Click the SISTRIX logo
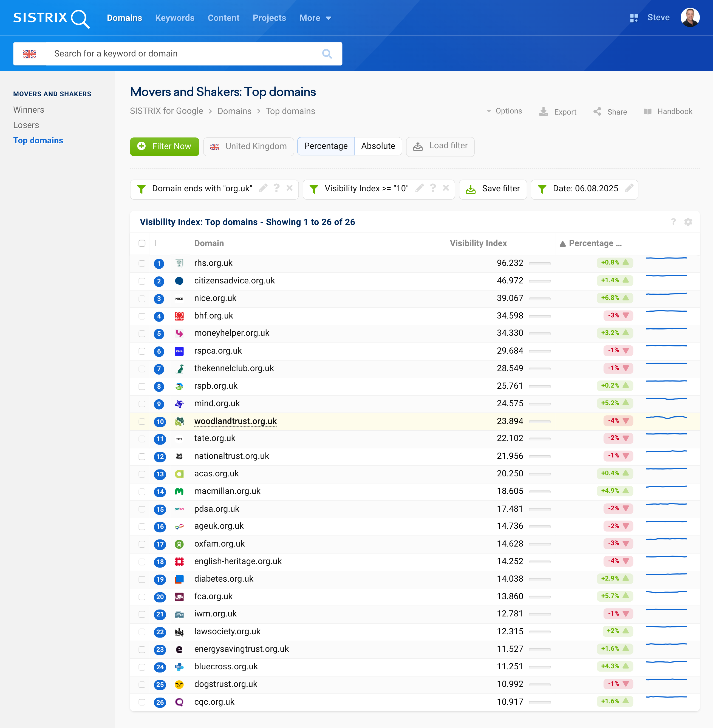 [51, 18]
